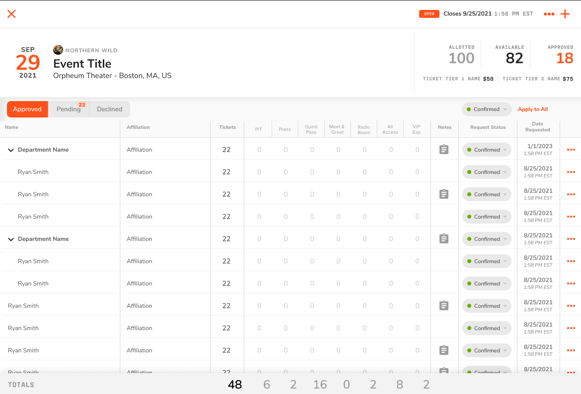Click the Press column header
Image resolution: width=581 pixels, height=394 pixels.
point(285,129)
